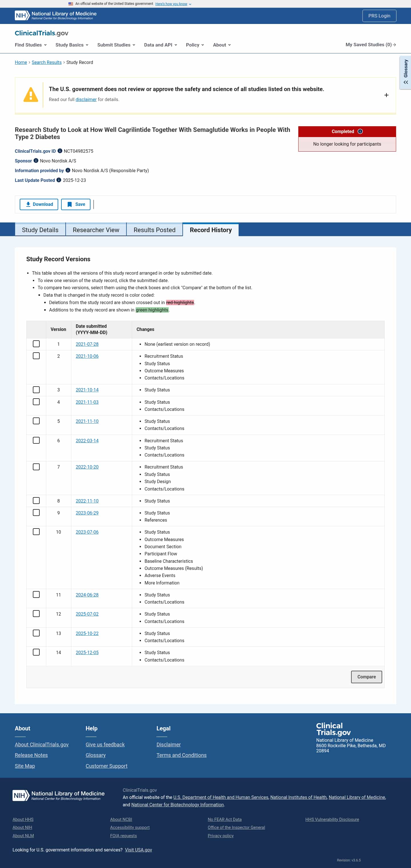Tick the checkbox for version 7
This screenshot has height=868, width=411.
tap(36, 467)
